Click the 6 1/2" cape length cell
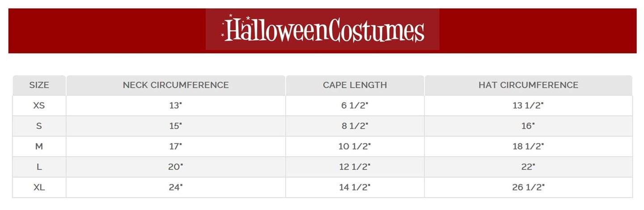The width and height of the screenshot is (644, 210). (355, 105)
